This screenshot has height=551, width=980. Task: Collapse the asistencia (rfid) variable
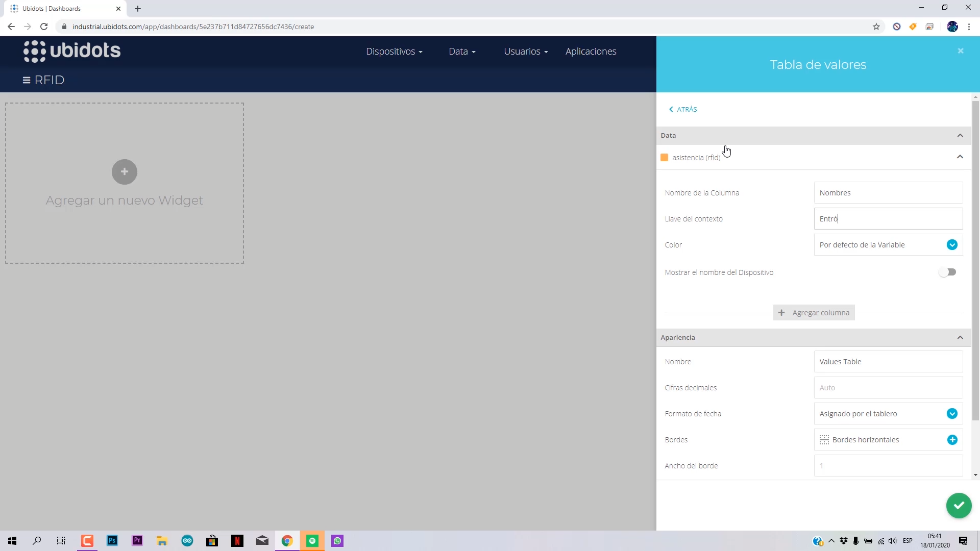coord(960,157)
